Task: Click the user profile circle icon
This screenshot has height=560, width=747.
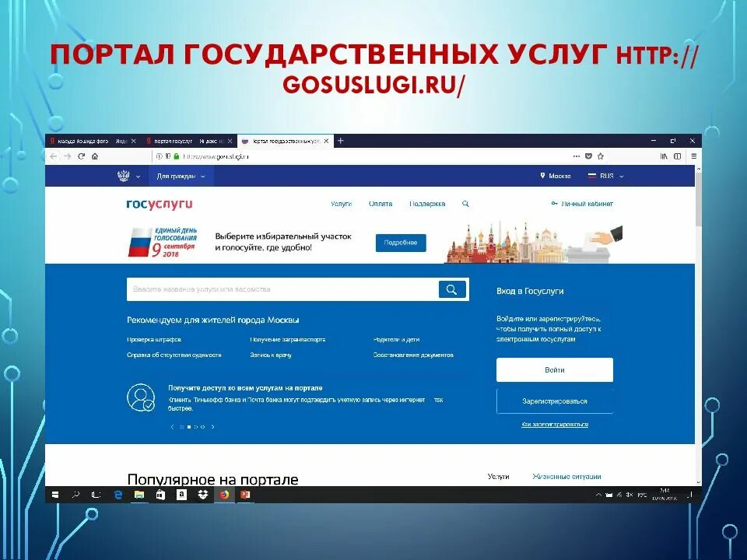Action: (141, 397)
